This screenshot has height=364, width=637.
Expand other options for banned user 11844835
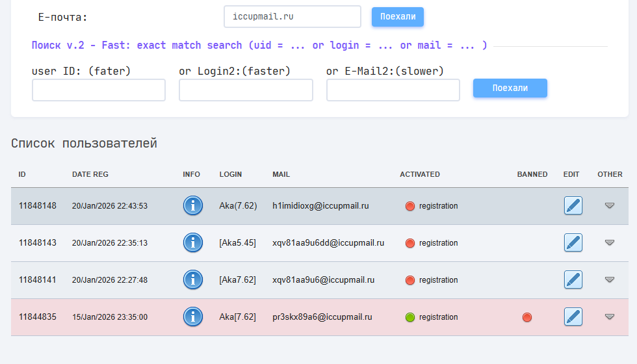pos(609,317)
